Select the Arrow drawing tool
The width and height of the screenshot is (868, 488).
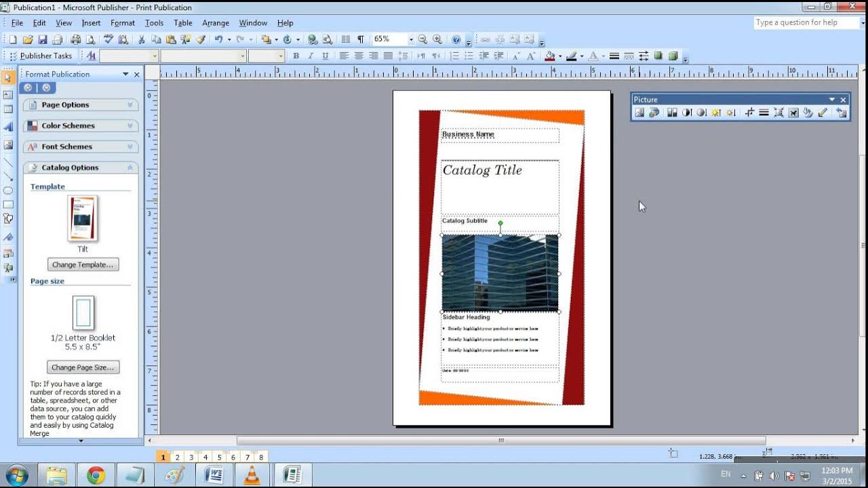(8, 176)
